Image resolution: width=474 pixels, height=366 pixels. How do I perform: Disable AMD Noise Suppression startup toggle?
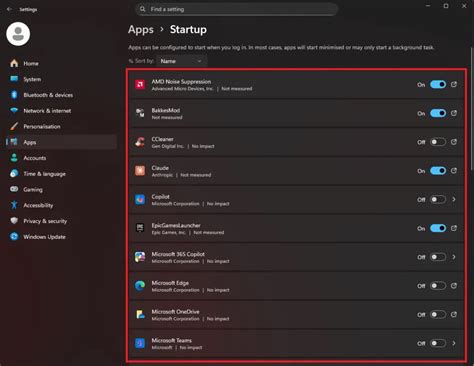[438, 85]
